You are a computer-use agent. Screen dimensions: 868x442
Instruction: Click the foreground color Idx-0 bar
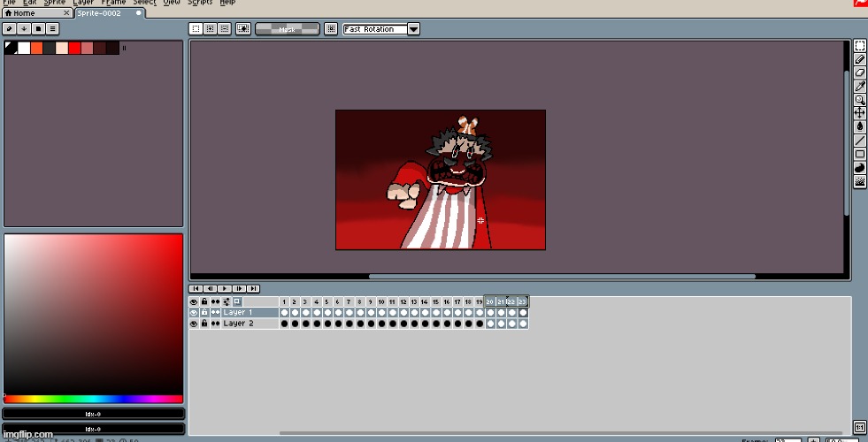93,414
